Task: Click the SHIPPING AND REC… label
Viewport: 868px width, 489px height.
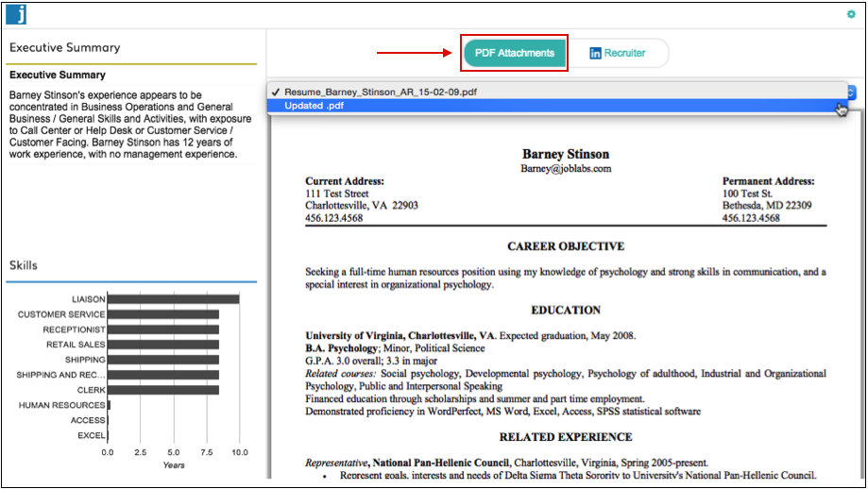Action: (60, 375)
